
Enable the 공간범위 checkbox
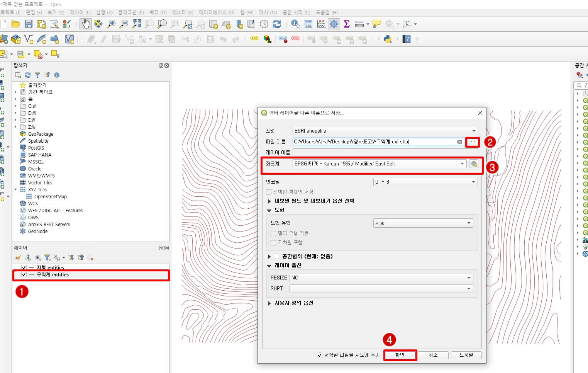pos(276,256)
